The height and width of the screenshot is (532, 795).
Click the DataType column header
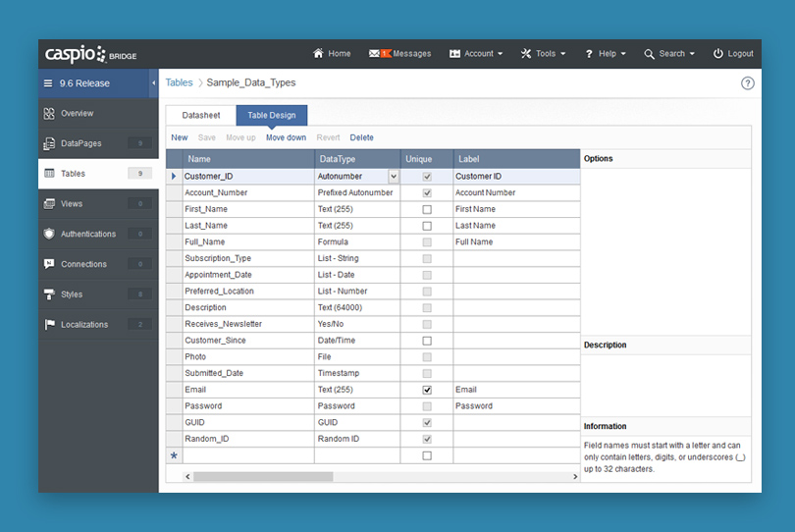click(x=357, y=159)
